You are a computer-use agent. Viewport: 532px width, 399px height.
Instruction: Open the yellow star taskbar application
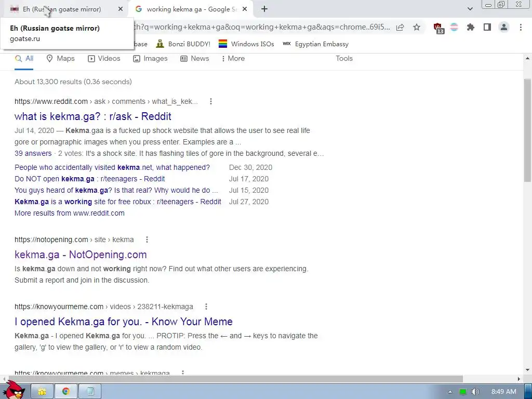(x=42, y=392)
